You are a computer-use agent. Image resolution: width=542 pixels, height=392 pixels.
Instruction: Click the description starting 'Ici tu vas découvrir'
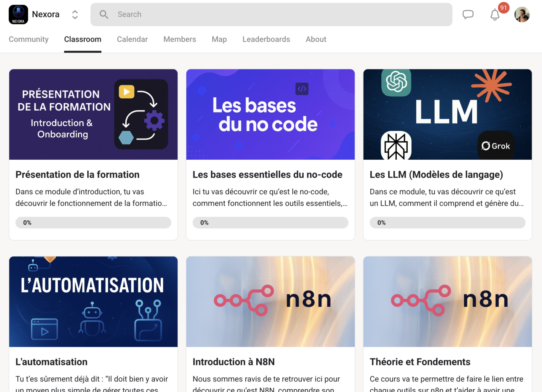(270, 197)
